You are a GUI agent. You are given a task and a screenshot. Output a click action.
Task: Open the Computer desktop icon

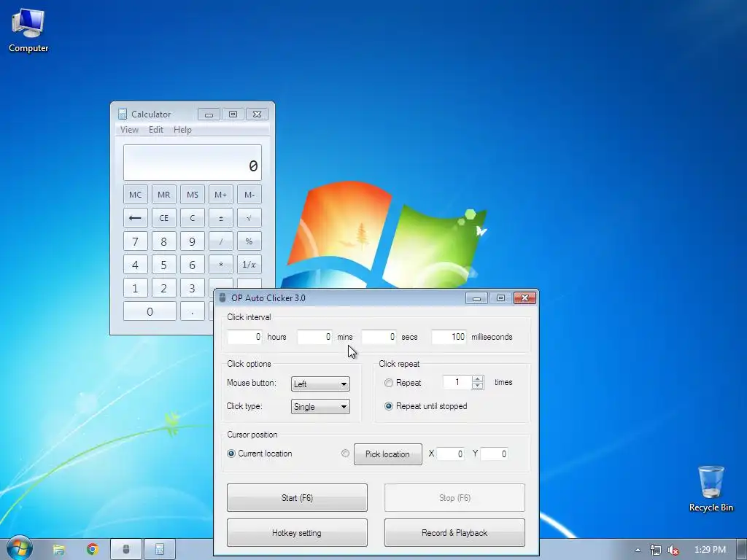coord(28,31)
